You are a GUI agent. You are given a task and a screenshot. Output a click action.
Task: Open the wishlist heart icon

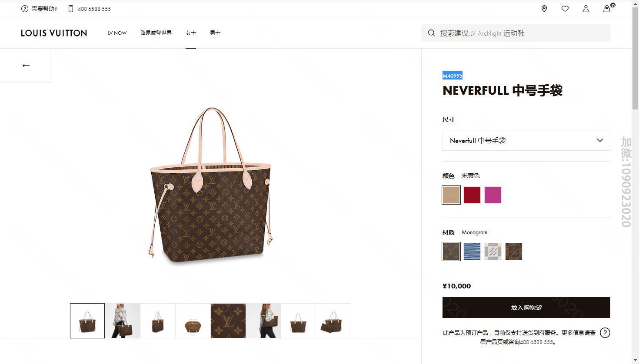point(565,9)
